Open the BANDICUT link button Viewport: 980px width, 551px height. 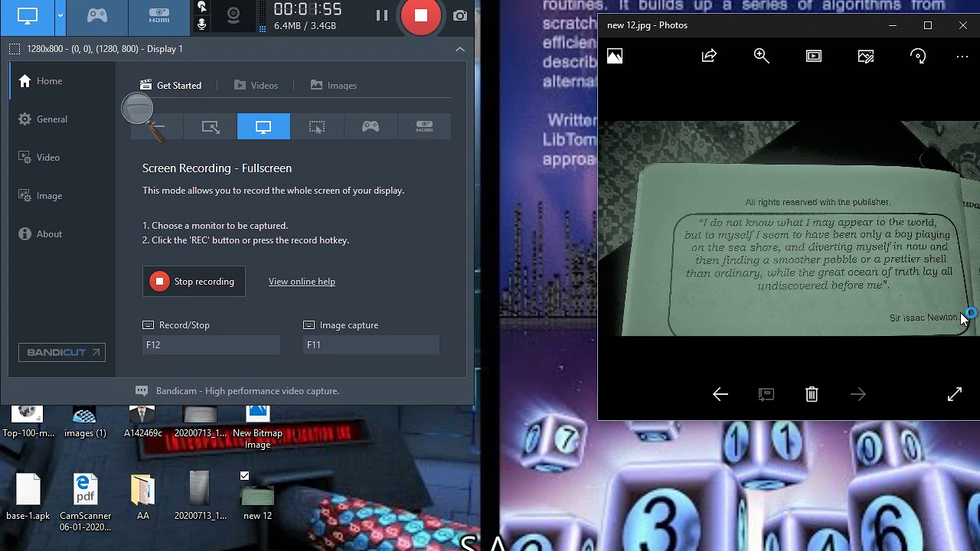(62, 353)
